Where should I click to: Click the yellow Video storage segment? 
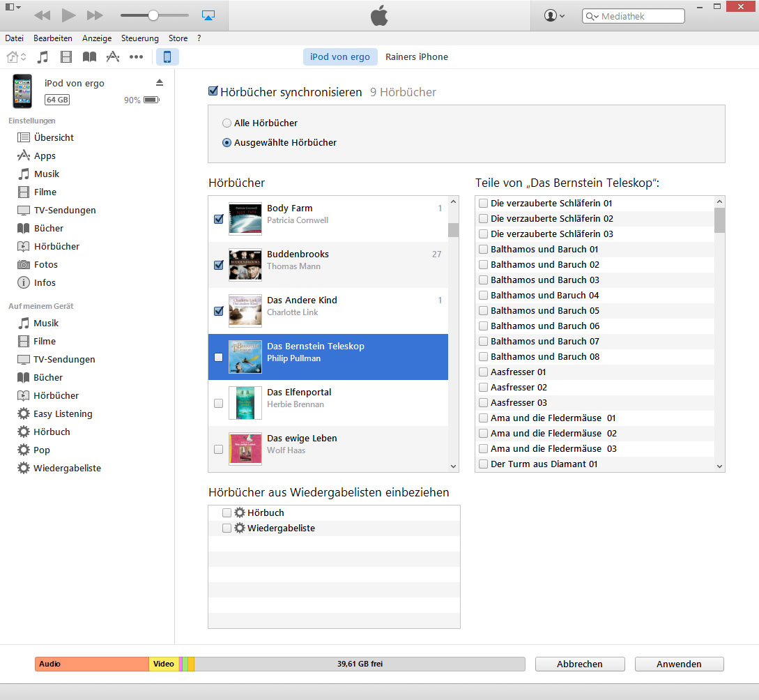tap(164, 664)
